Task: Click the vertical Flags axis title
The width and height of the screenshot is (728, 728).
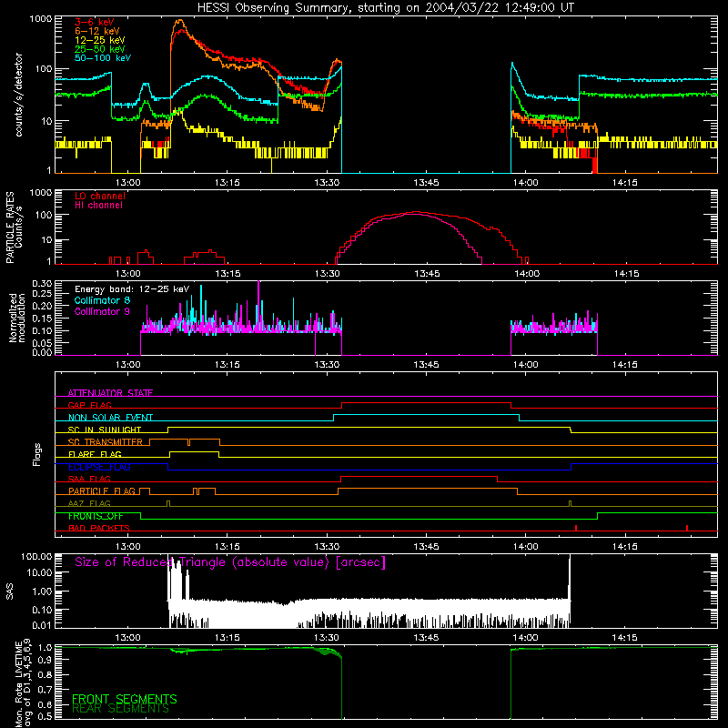Action: [x=36, y=454]
